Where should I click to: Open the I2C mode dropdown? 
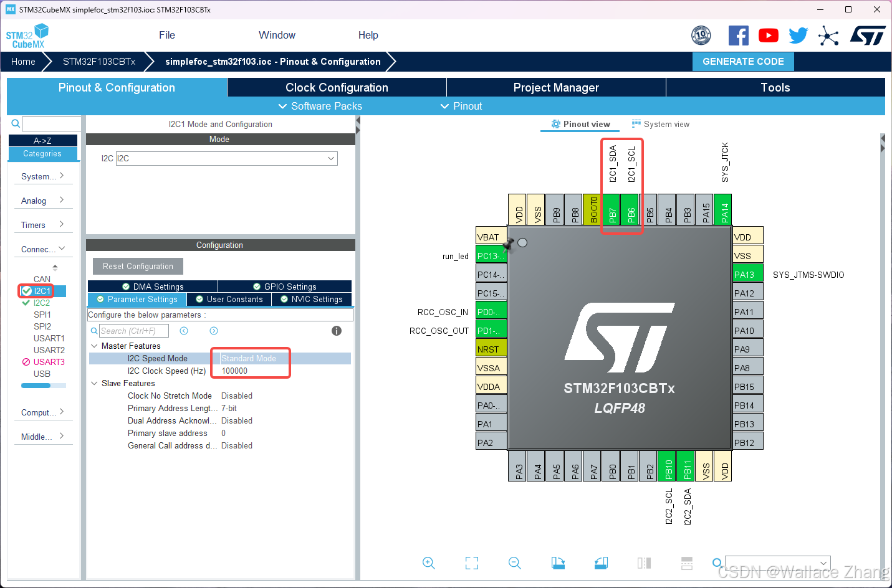point(330,158)
